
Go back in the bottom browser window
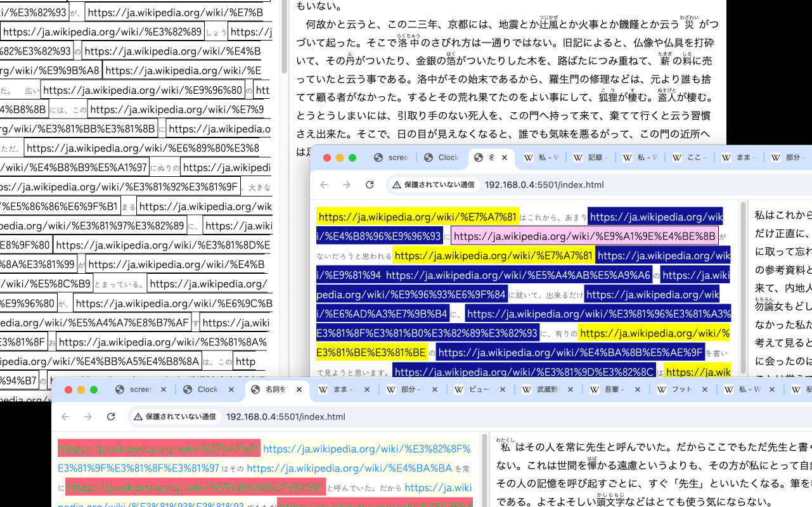(65, 416)
